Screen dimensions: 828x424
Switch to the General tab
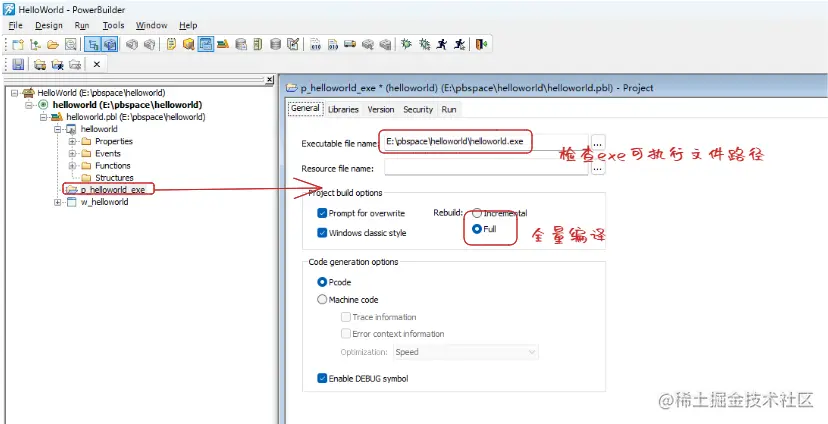tap(305, 108)
